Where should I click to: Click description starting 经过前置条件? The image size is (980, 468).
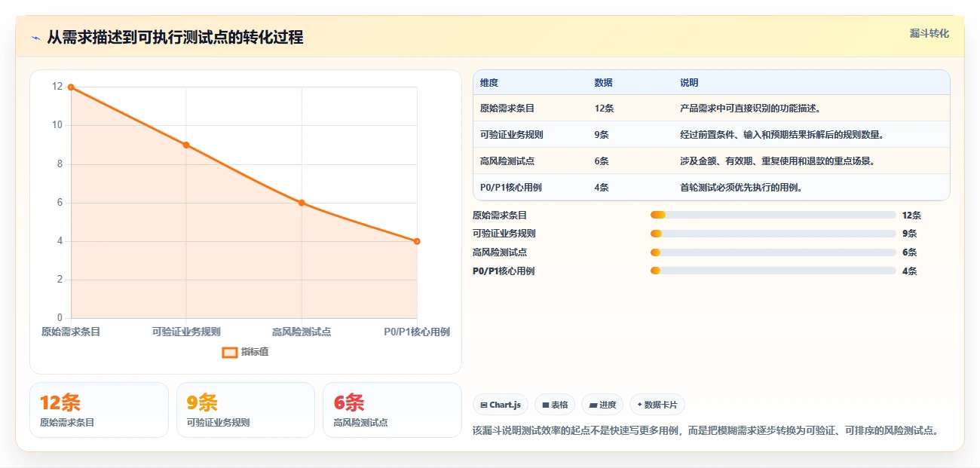click(x=782, y=135)
